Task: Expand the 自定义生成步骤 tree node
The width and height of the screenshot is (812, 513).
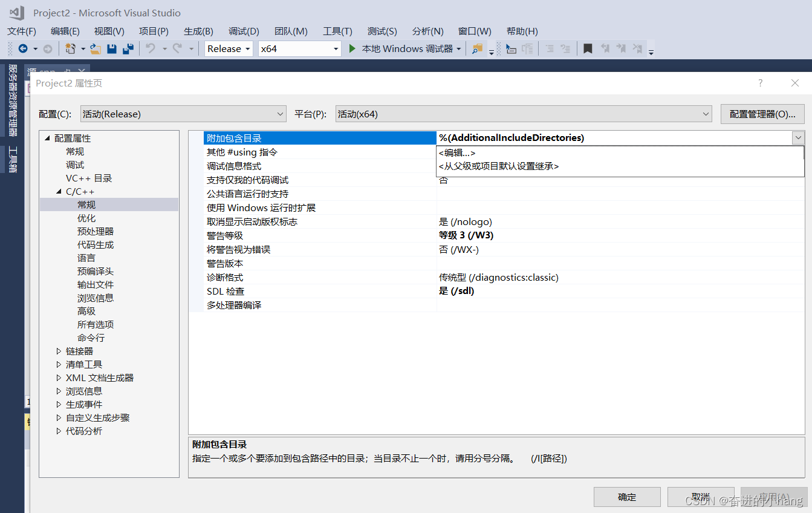Action: coord(59,417)
